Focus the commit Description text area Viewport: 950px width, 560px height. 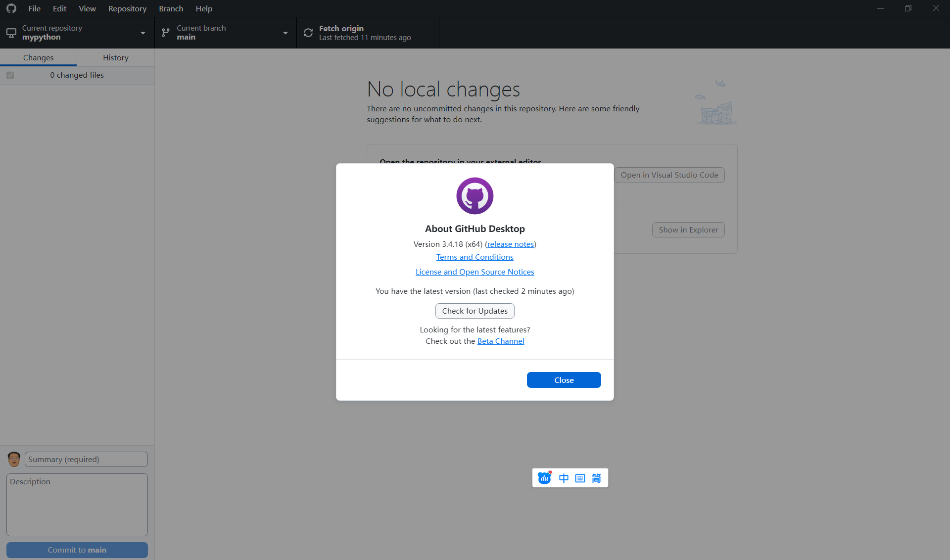click(77, 505)
